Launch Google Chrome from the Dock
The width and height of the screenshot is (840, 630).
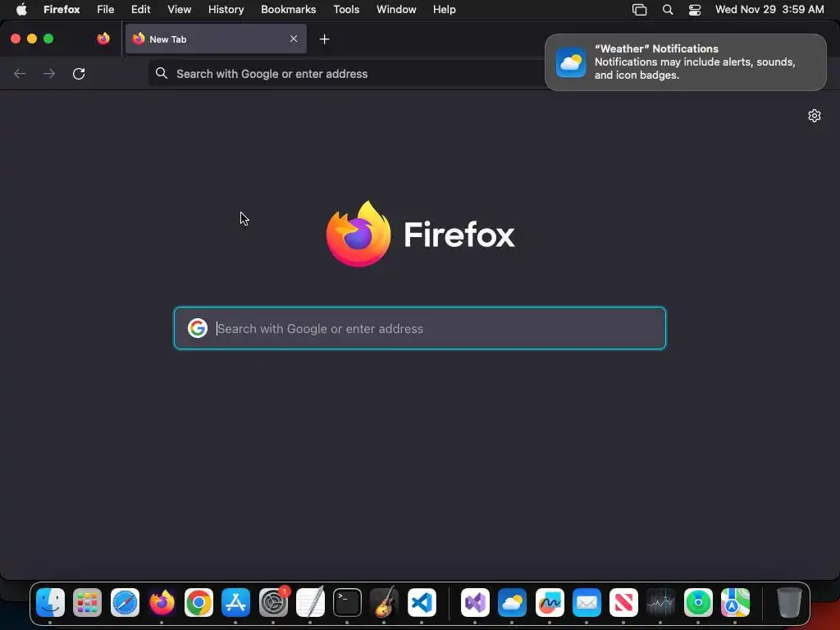pyautogui.click(x=199, y=603)
